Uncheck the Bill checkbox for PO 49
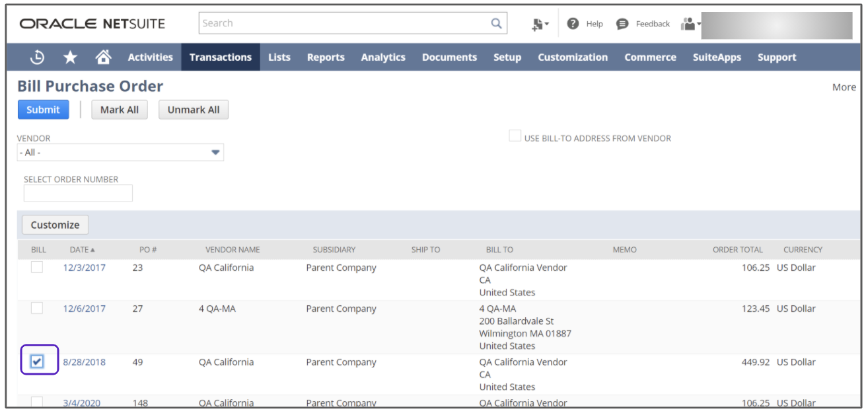The image size is (868, 415). pyautogui.click(x=38, y=361)
